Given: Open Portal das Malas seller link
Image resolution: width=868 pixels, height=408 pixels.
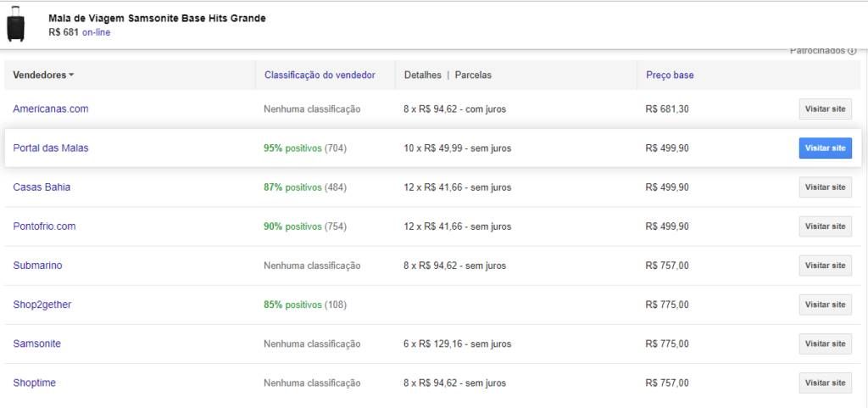Looking at the screenshot, I should [x=50, y=148].
